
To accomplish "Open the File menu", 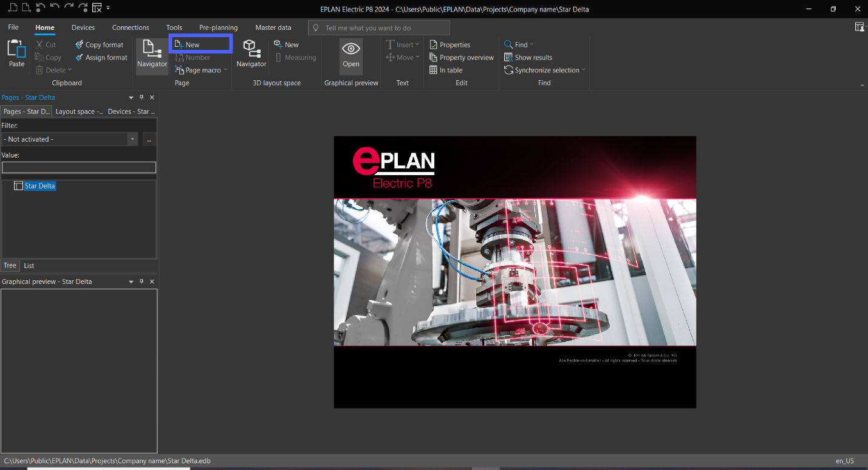I will 13,27.
